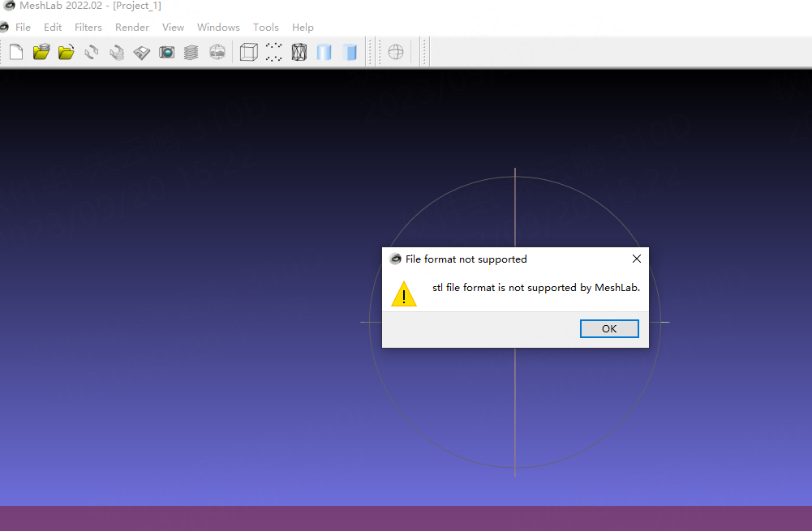Image resolution: width=812 pixels, height=531 pixels.
Task: Open the Filters menu
Action: click(x=88, y=27)
